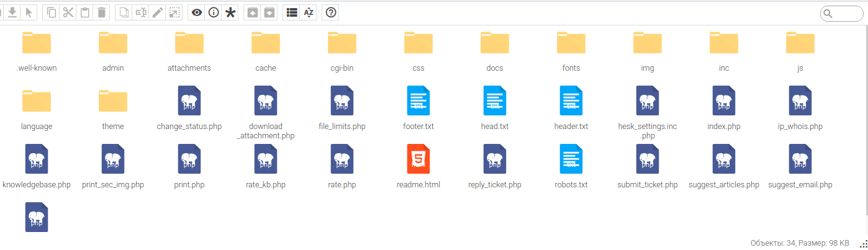
Task: Select the index.php file
Action: coord(724,110)
